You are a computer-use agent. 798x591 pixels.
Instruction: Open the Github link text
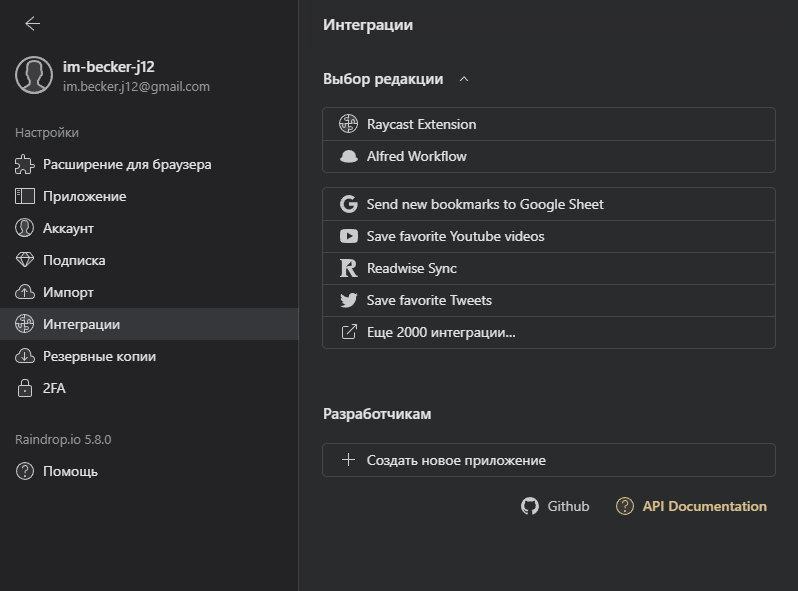[568, 506]
